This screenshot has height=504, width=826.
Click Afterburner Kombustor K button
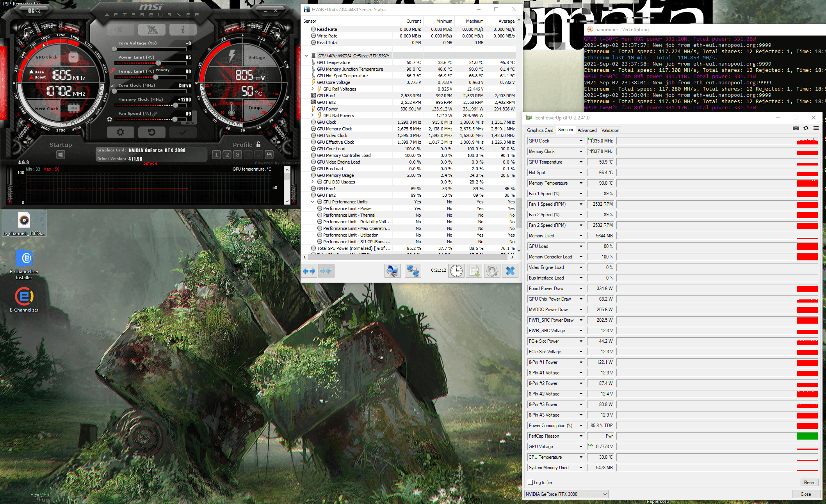point(121,30)
